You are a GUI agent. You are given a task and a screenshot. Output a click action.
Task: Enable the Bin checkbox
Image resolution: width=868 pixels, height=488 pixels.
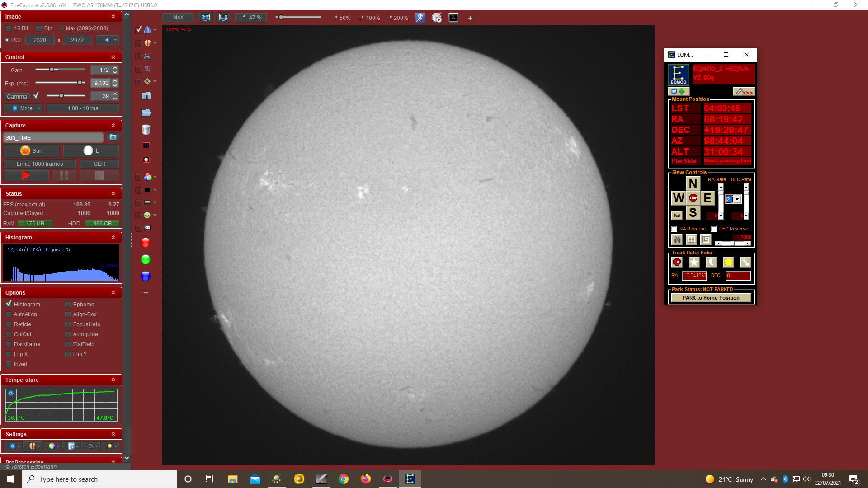(38, 28)
